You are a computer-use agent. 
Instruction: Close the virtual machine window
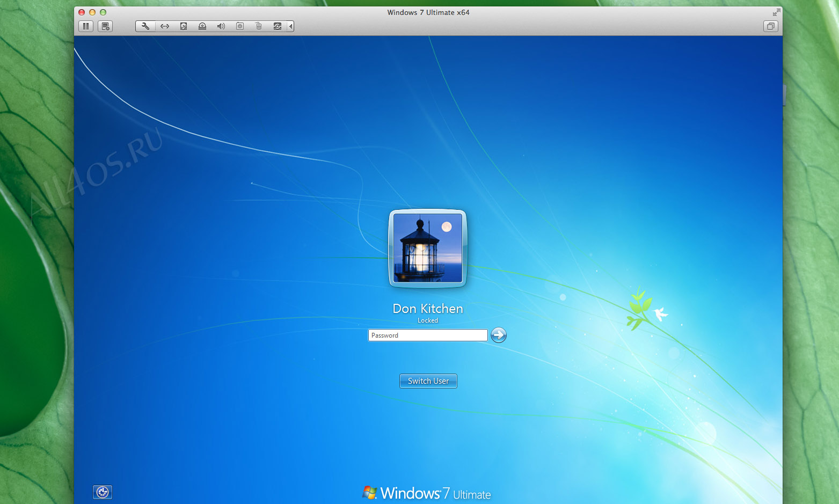coord(82,12)
